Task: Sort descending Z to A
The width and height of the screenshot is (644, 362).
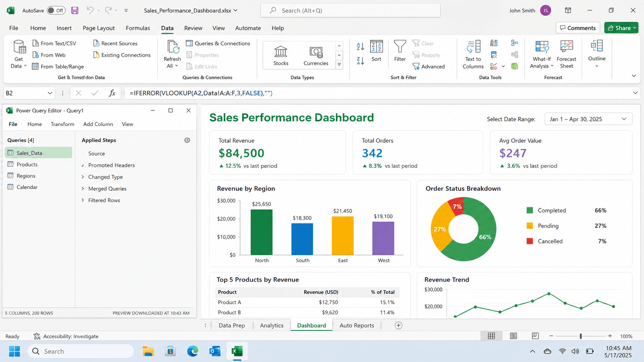Action: [361, 61]
